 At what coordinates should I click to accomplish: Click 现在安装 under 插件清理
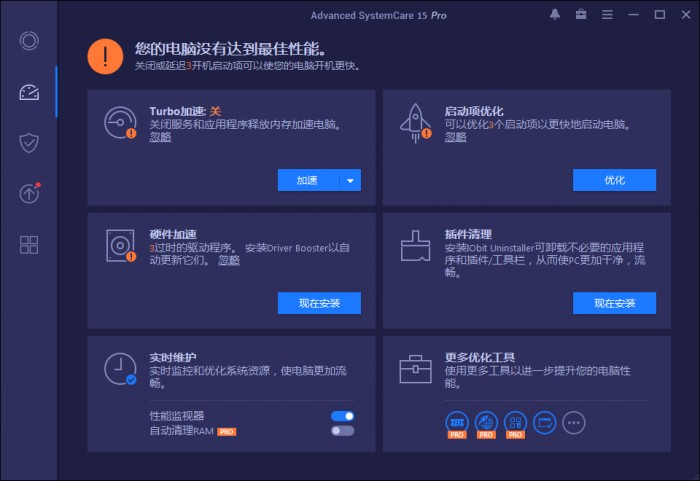click(614, 303)
